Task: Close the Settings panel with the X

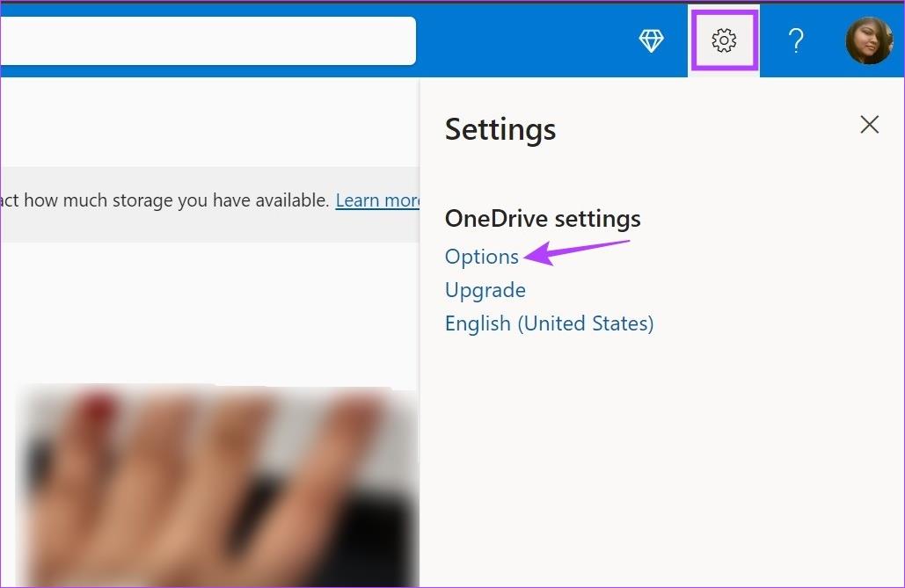Action: click(x=869, y=124)
